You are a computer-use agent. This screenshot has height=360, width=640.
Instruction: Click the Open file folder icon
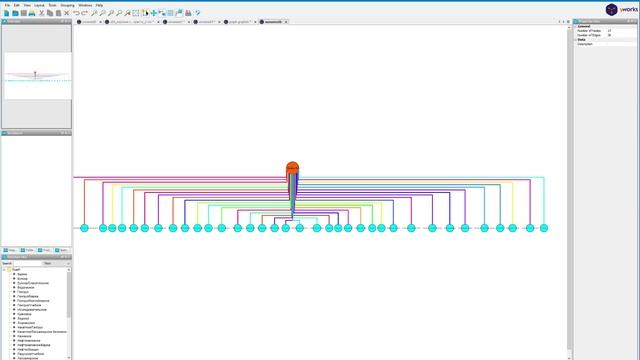[15, 13]
